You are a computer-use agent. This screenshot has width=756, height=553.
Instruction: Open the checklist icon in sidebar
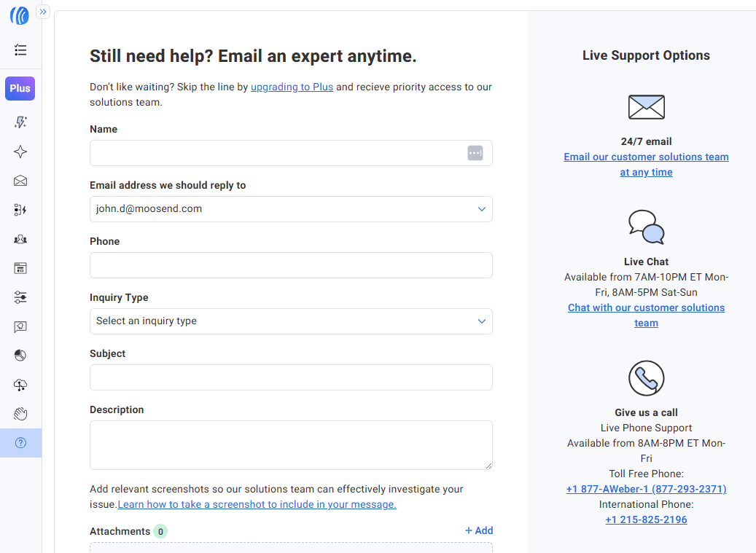click(20, 50)
